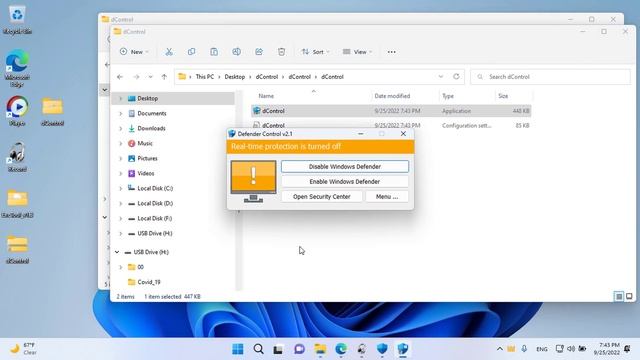Image resolution: width=640 pixels, height=360 pixels.
Task: Open the Windows Start button
Action: pyautogui.click(x=238, y=349)
